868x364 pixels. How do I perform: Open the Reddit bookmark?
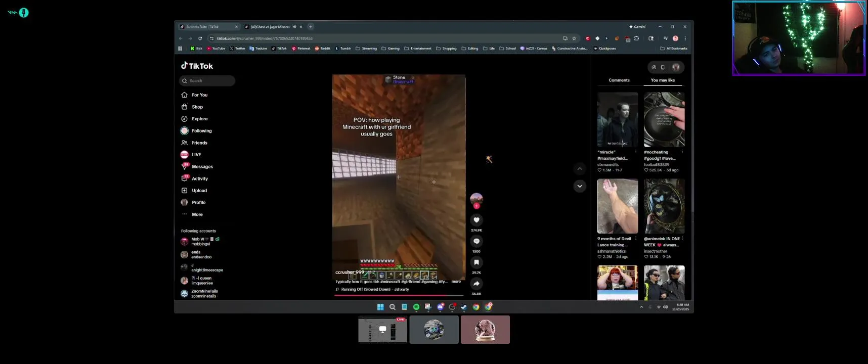(323, 49)
